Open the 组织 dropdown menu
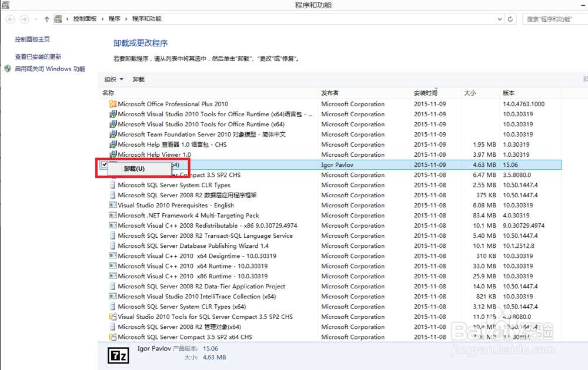The width and height of the screenshot is (588, 370). (113, 79)
